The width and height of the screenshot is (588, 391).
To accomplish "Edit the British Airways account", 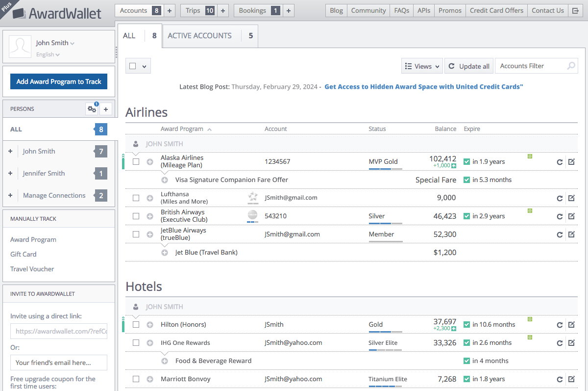I will click(x=571, y=216).
